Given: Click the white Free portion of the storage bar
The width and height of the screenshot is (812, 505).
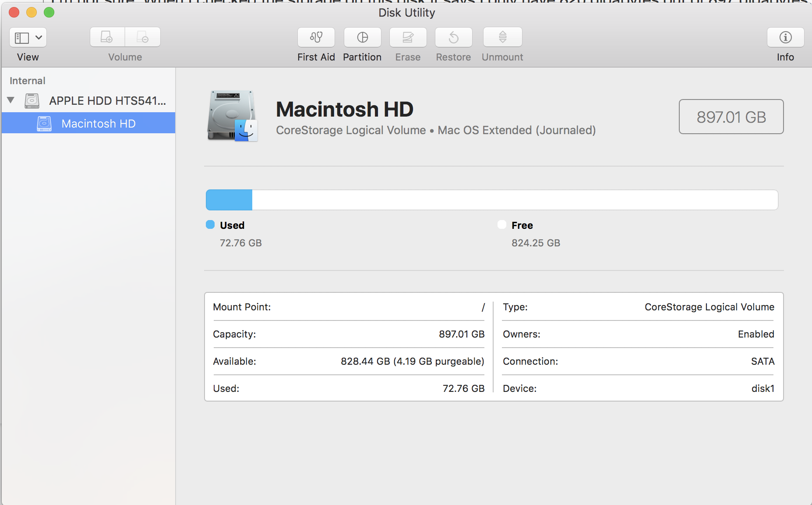Looking at the screenshot, I should click(515, 200).
